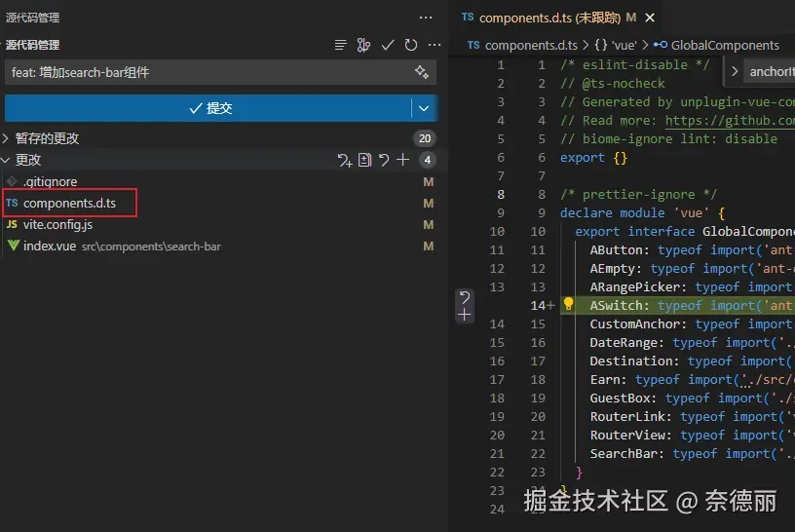Revert the change with the diff gutter undo arrow

[x=465, y=297]
